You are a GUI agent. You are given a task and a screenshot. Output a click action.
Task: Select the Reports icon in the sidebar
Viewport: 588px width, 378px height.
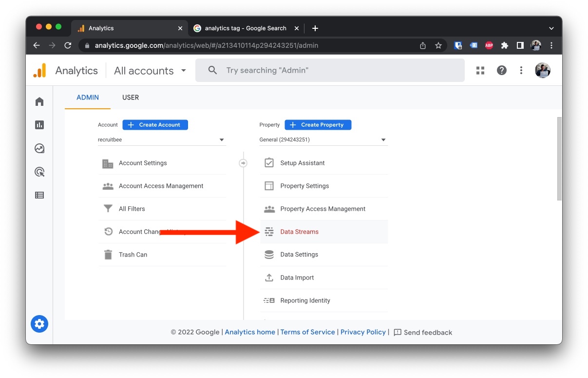click(x=39, y=125)
